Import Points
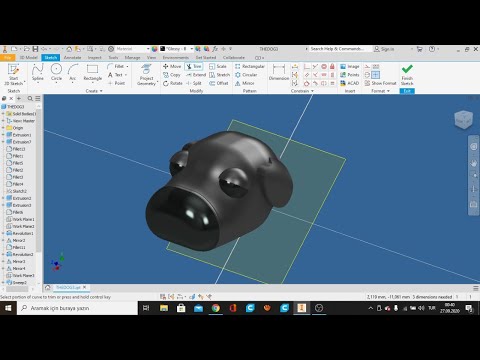This screenshot has width=480, height=360. (x=349, y=75)
